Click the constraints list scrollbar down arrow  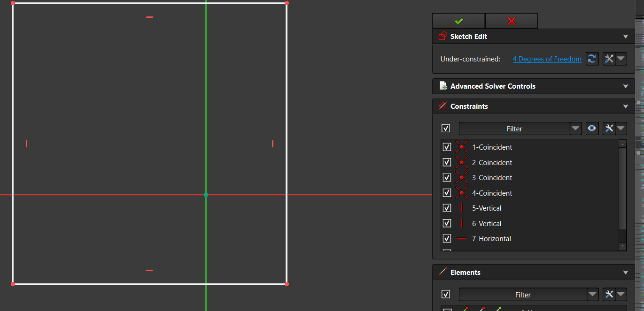point(622,246)
